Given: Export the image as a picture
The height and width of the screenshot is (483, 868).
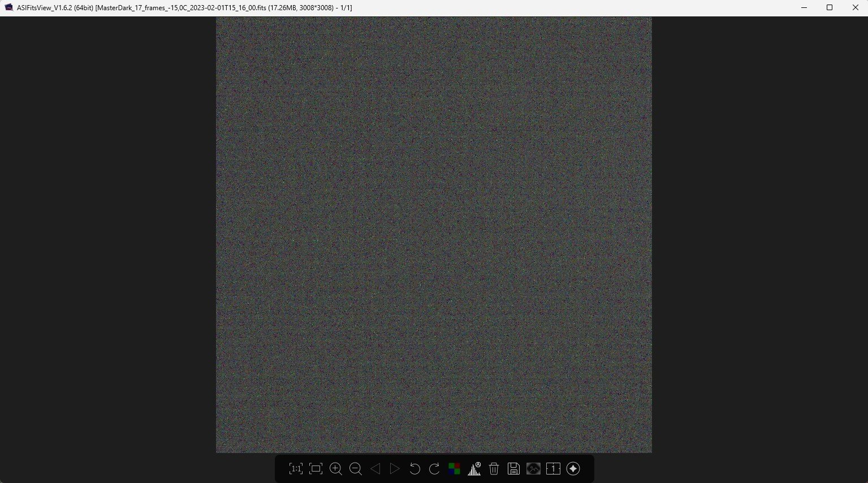Looking at the screenshot, I should [x=533, y=469].
